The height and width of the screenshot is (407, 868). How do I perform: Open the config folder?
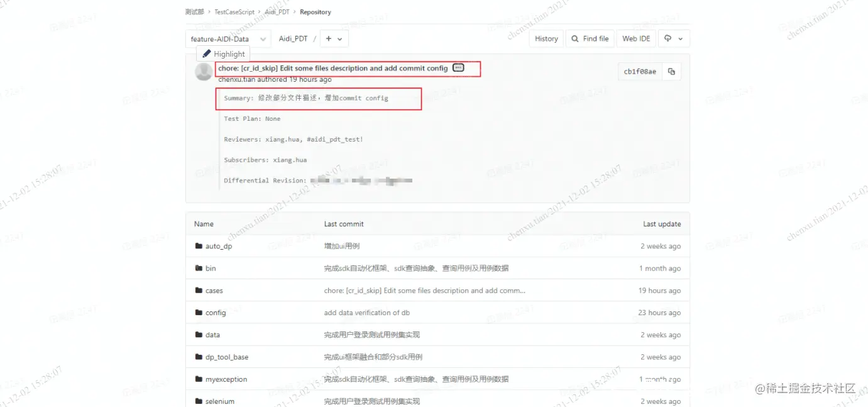point(216,313)
